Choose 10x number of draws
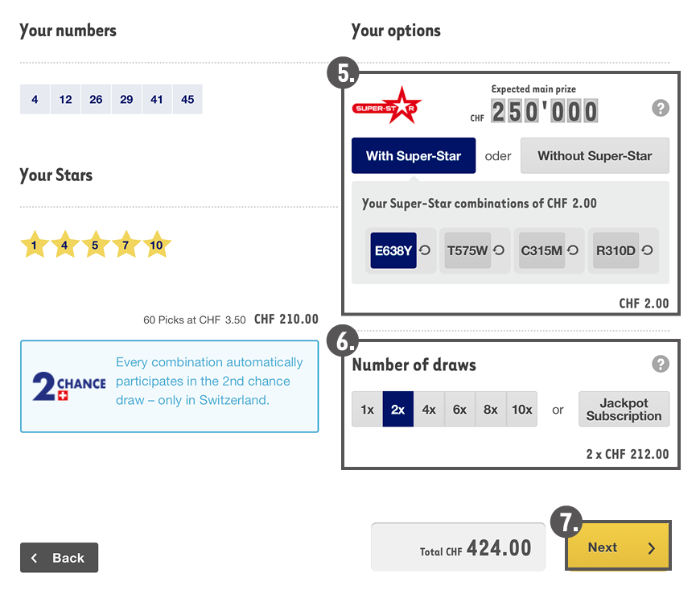 point(522,410)
